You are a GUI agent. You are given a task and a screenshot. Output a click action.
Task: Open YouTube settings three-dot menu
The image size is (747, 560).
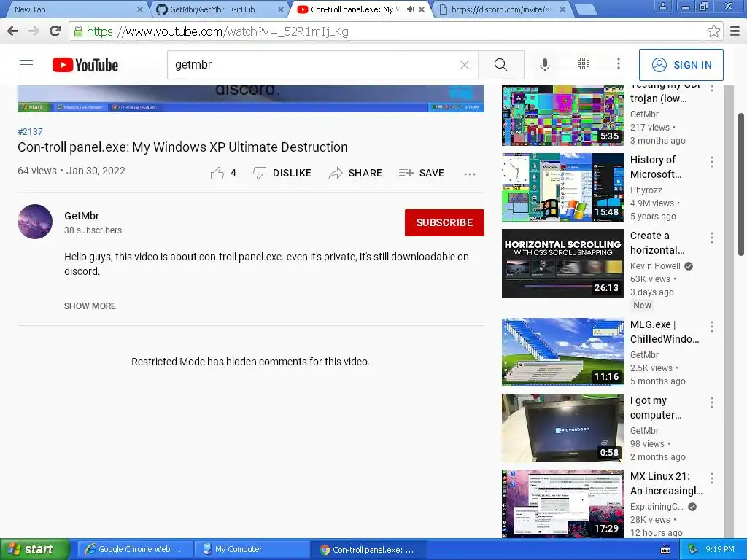point(619,64)
